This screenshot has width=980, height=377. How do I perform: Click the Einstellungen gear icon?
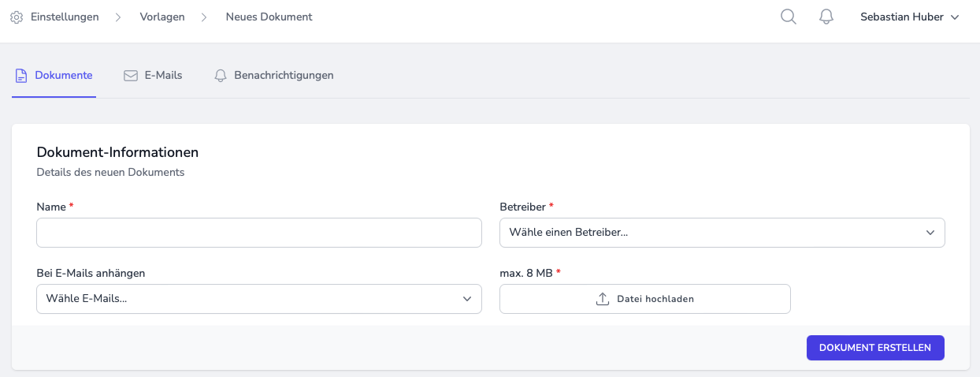17,17
